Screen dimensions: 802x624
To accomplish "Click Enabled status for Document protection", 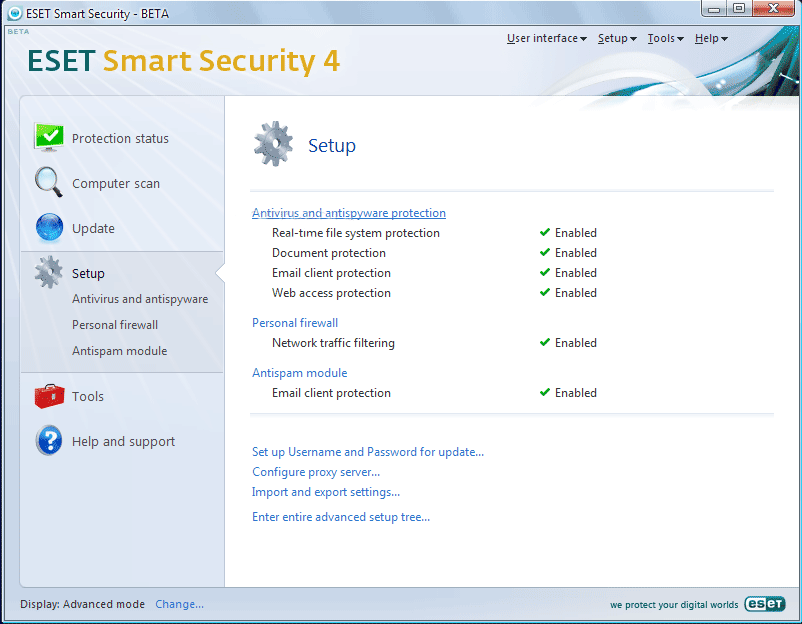I will click(576, 253).
